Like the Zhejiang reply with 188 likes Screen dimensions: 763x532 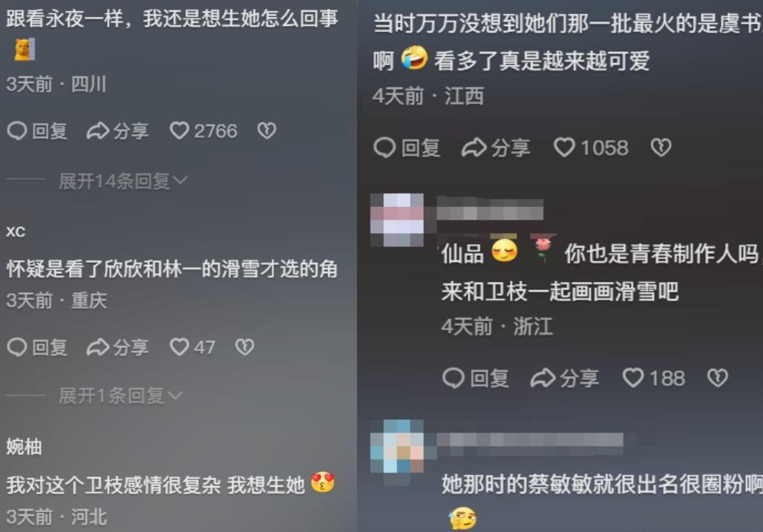(x=654, y=378)
